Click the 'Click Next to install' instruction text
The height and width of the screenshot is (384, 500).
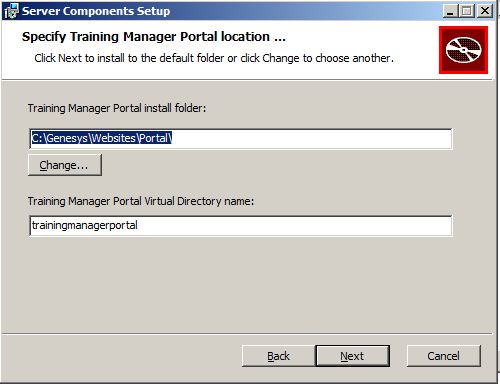point(214,58)
